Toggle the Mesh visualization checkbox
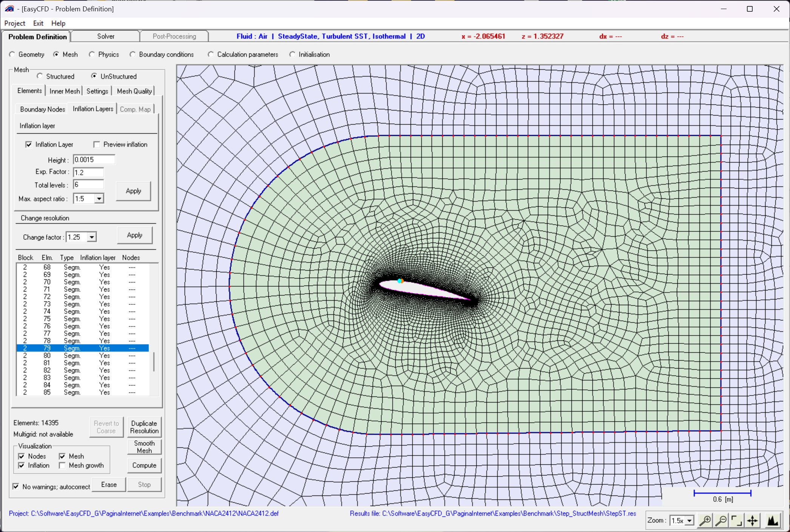This screenshot has width=790, height=532. click(x=62, y=457)
